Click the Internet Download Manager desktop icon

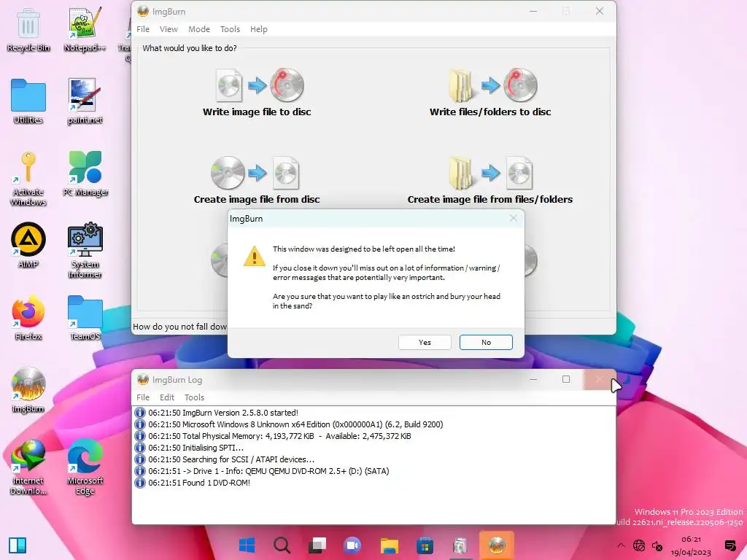point(28,467)
